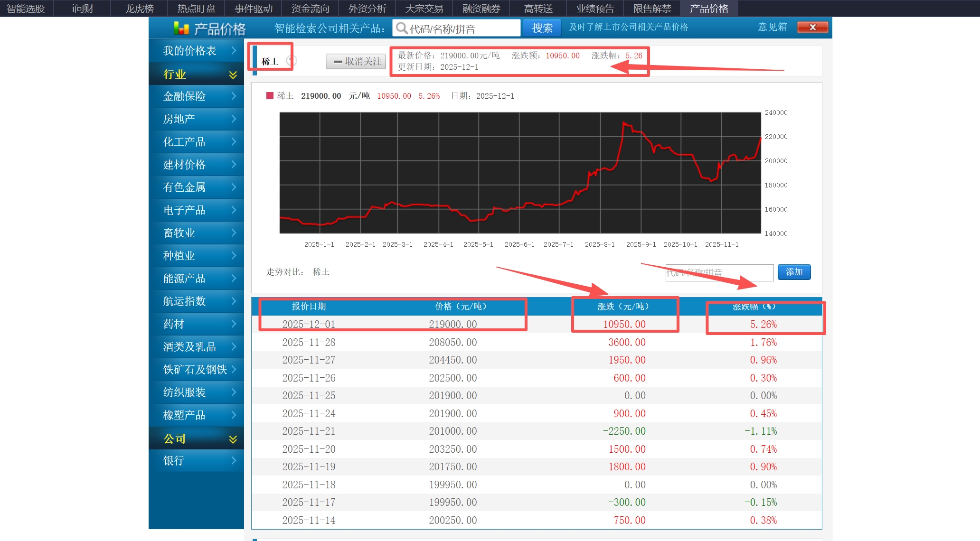Click the 添加 comparison button
Viewport: 980px width, 541px height.
(794, 272)
